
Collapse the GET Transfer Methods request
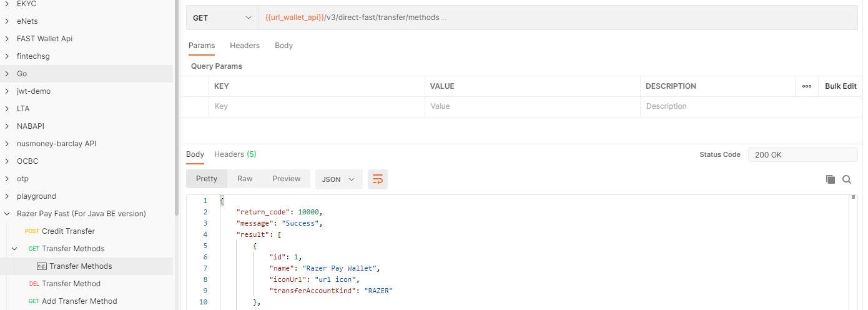click(14, 249)
